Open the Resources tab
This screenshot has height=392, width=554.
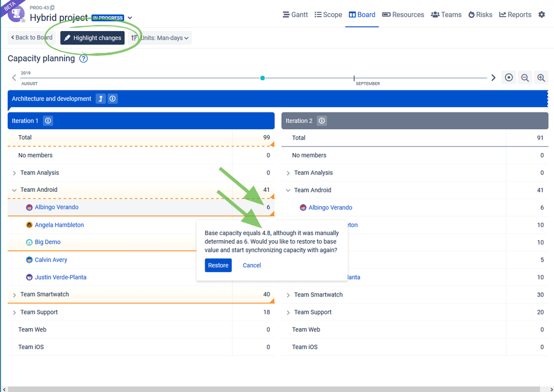coord(403,15)
